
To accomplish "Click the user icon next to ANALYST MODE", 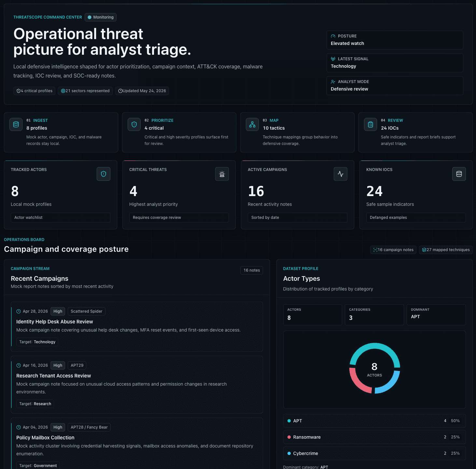I will (x=333, y=82).
